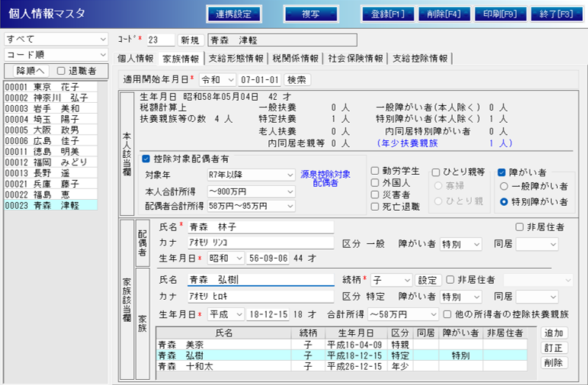Screen dimensions: 588x385
Task: Open the 続柄 子 dropdown
Action: pos(392,280)
